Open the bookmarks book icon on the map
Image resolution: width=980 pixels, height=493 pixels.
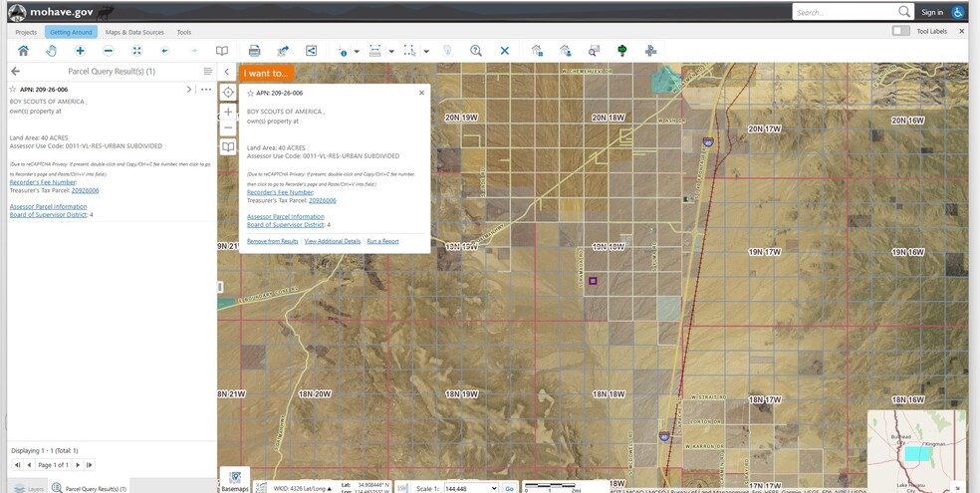(228, 146)
